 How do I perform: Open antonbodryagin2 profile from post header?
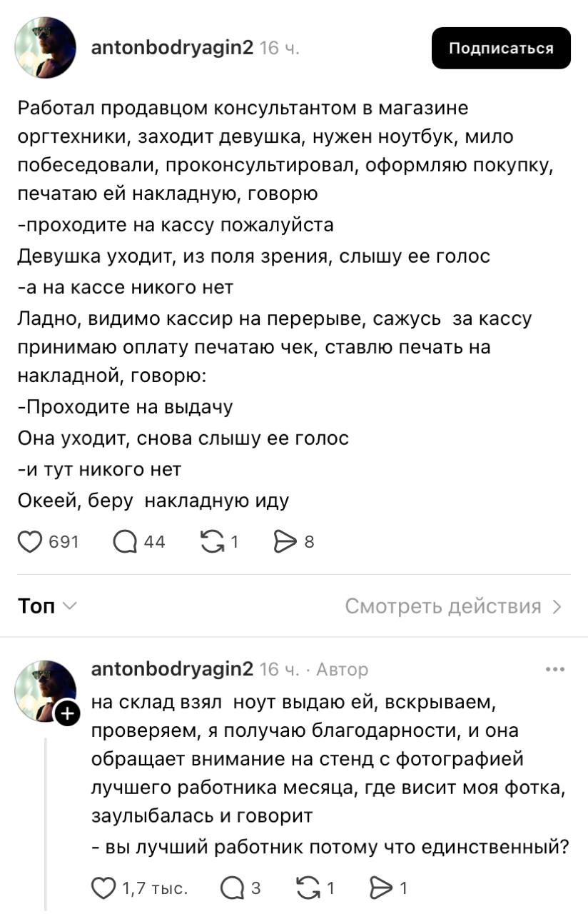coord(172,48)
